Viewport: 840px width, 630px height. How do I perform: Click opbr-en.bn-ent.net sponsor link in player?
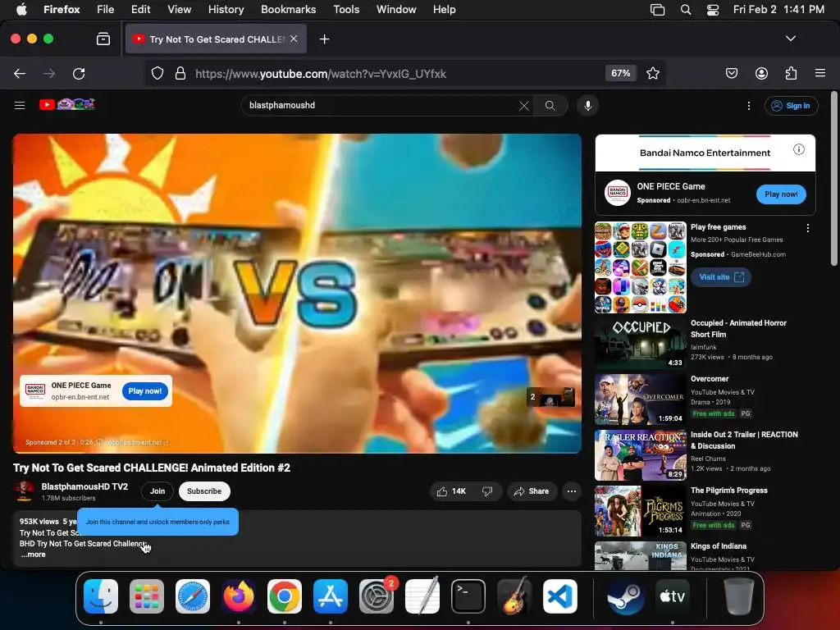[x=138, y=442]
